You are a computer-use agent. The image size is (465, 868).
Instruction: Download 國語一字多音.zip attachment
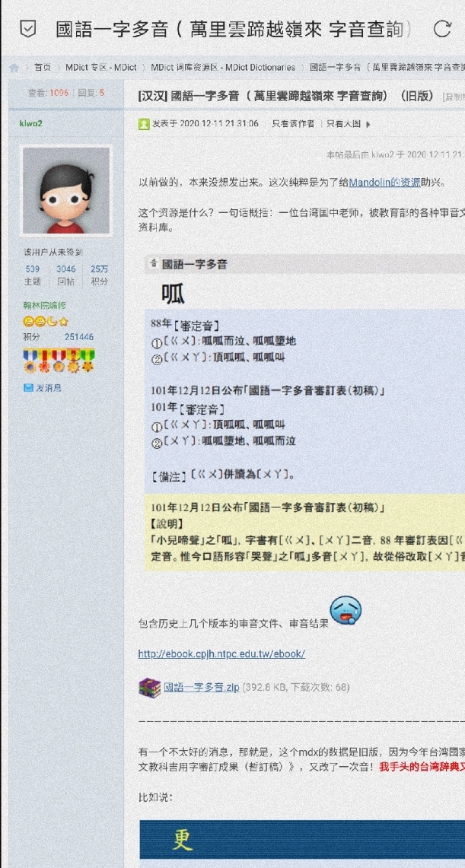202,688
